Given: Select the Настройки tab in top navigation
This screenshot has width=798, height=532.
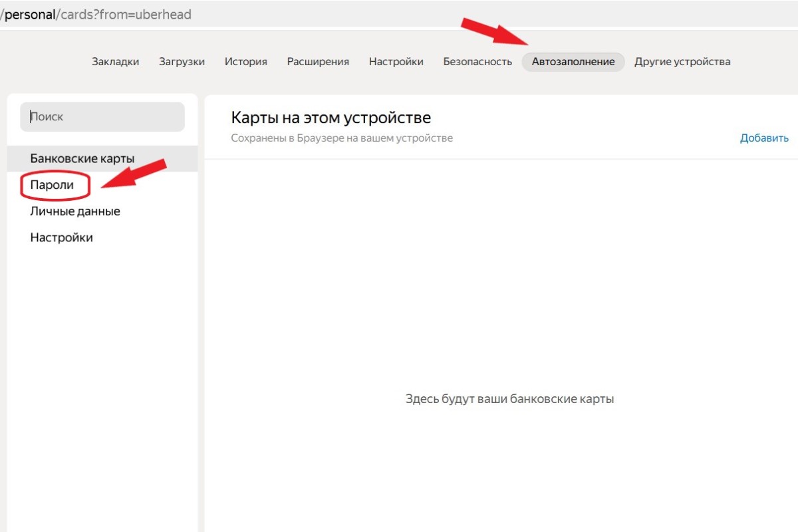Looking at the screenshot, I should [396, 62].
